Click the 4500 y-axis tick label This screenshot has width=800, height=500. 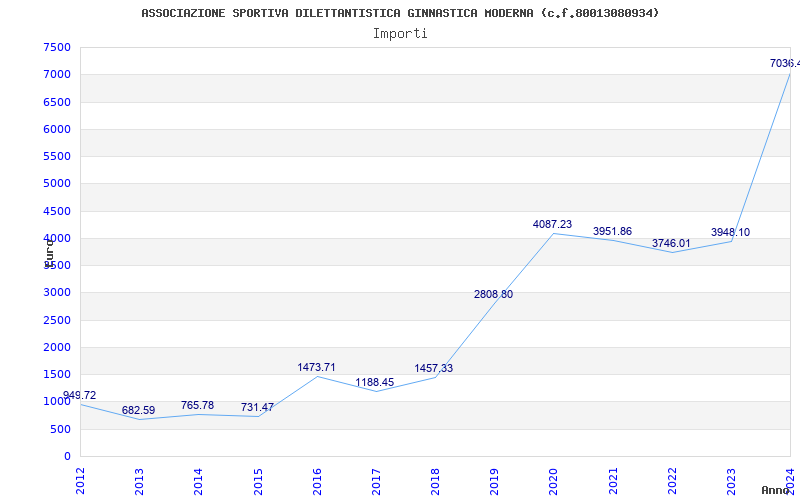[57, 211]
